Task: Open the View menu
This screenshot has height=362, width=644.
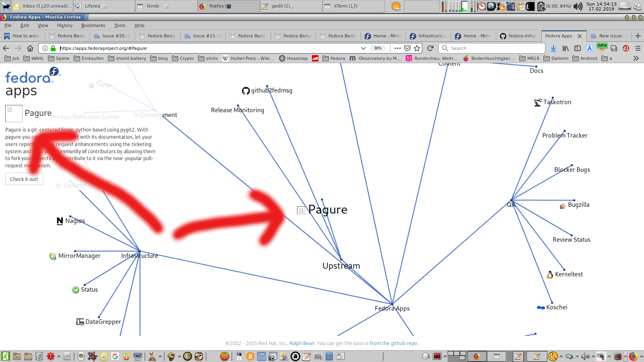Action: click(43, 25)
